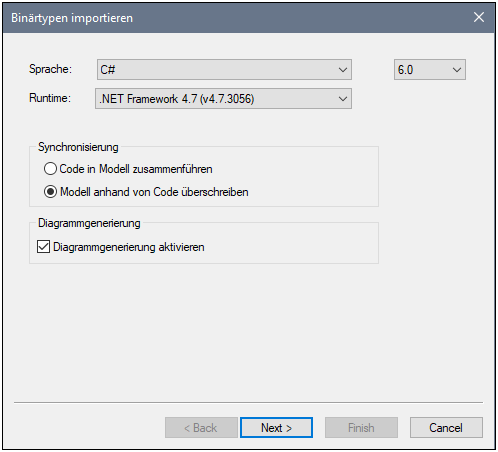The image size is (498, 452).
Task: Select Modell anhand von Code überschreiben option
Action: (x=50, y=192)
